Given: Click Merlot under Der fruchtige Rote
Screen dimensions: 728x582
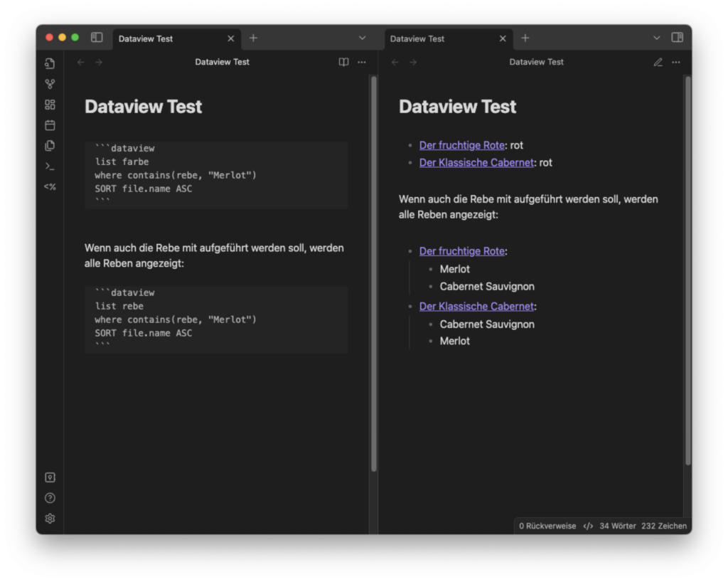Looking at the screenshot, I should (454, 270).
